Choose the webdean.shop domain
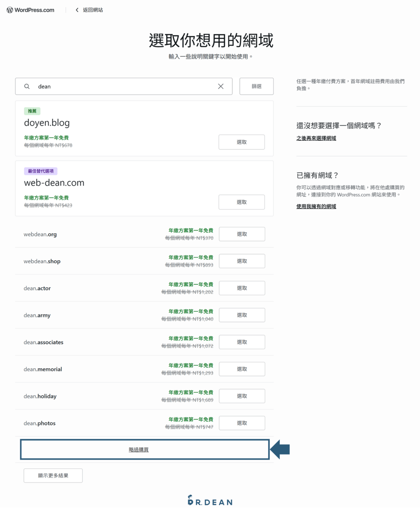The image size is (420, 514). tap(241, 261)
